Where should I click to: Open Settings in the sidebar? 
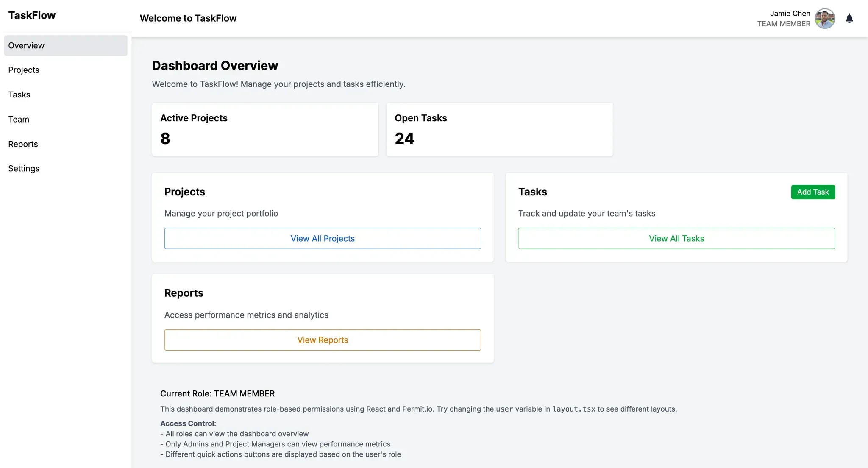(x=24, y=169)
